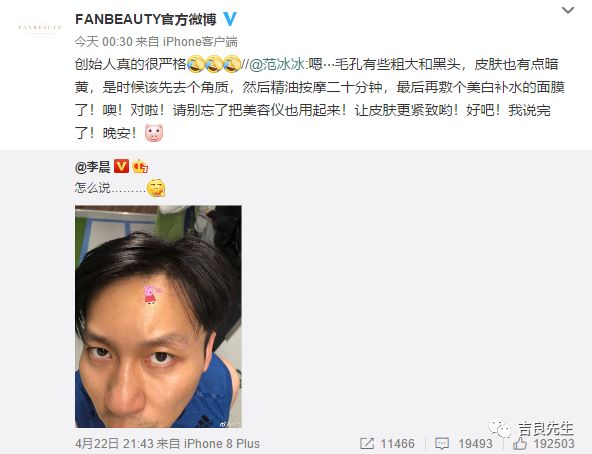592x454 pixels.
Task: Click the blue verified V badge
Action: [x=230, y=19]
